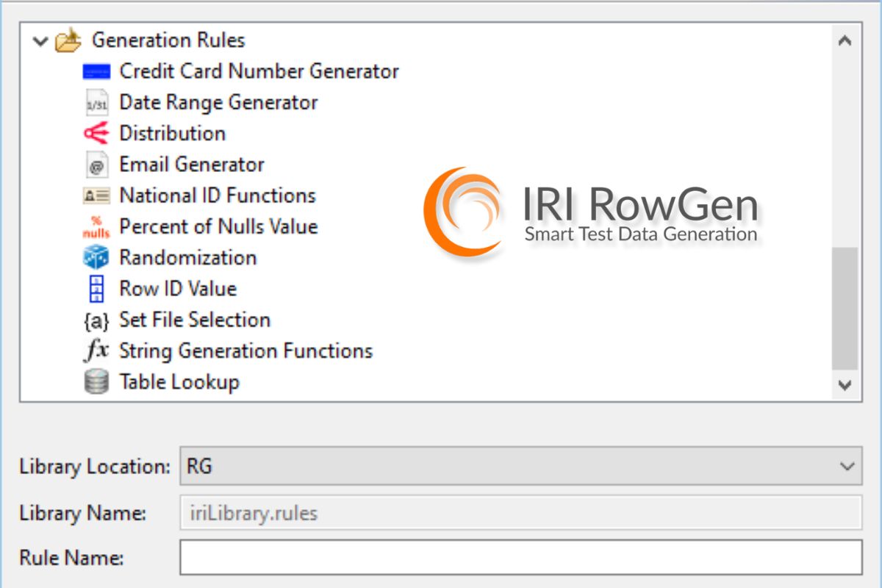Click the scrollbar down arrow
Viewport: 882px width, 588px height.
[845, 384]
